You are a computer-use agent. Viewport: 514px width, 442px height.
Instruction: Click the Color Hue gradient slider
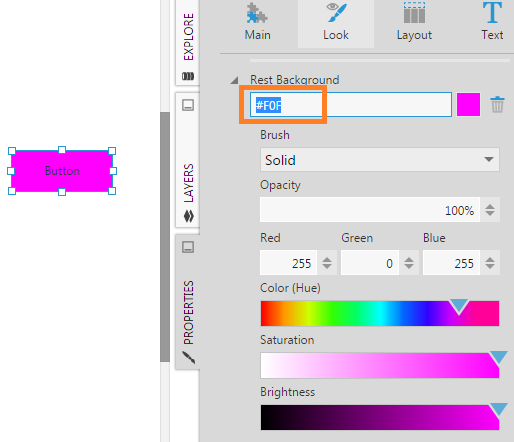click(x=380, y=313)
